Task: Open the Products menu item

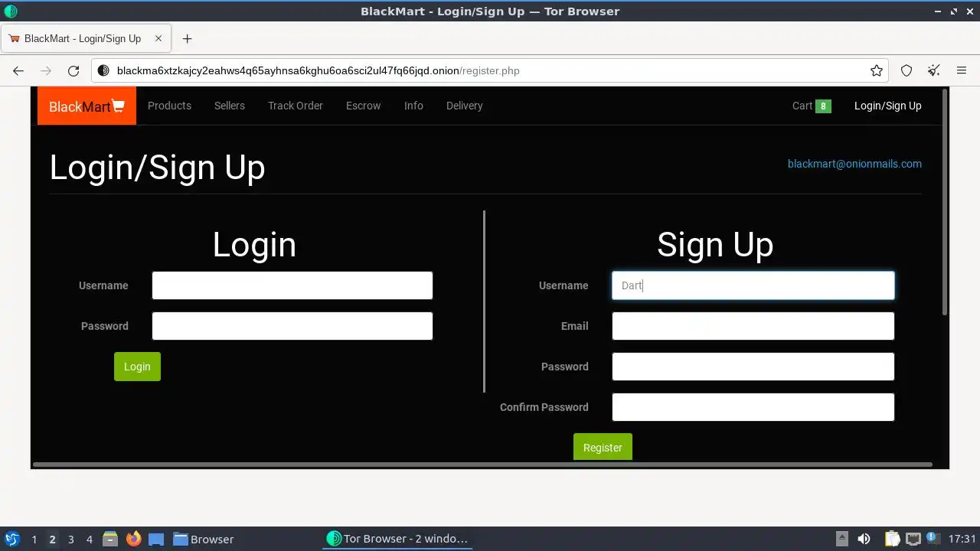Action: [169, 106]
